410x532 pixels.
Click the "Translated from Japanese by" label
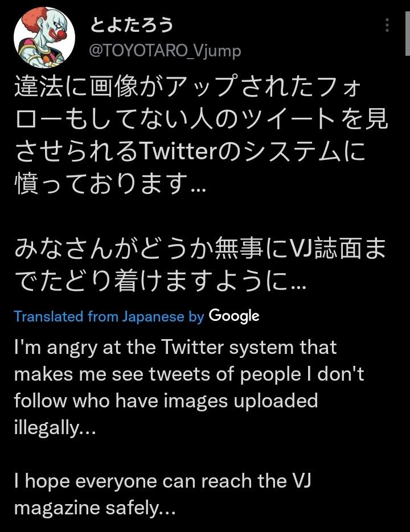[x=109, y=316]
